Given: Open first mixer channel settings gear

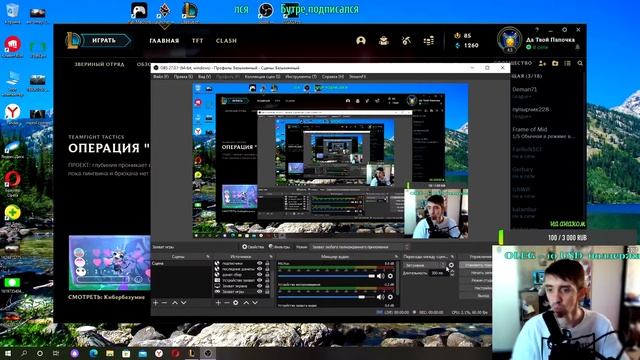Looking at the screenshot, I should click(x=390, y=276).
